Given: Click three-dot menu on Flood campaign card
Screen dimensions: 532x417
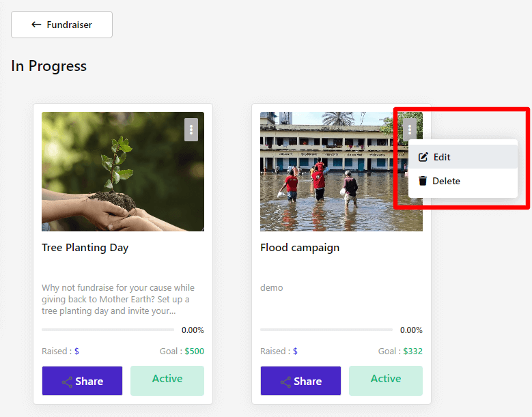Looking at the screenshot, I should pos(410,130).
